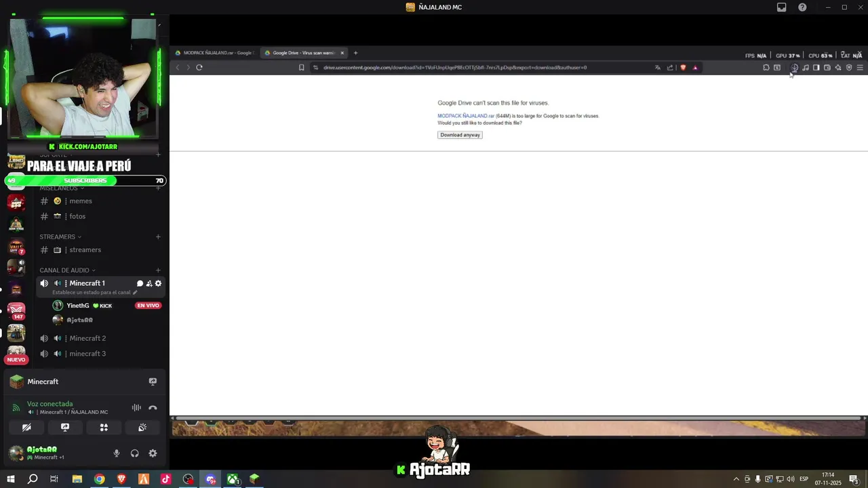Open TikTok from the taskbar

[x=166, y=479]
